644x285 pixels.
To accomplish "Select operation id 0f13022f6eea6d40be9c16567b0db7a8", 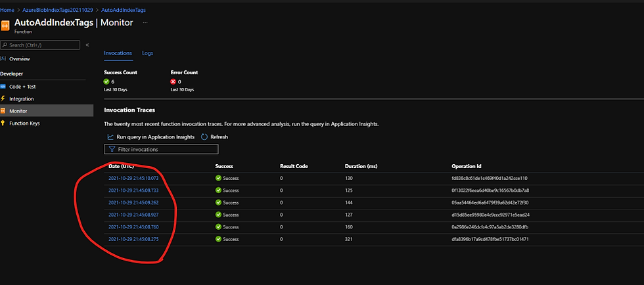I will [x=490, y=190].
